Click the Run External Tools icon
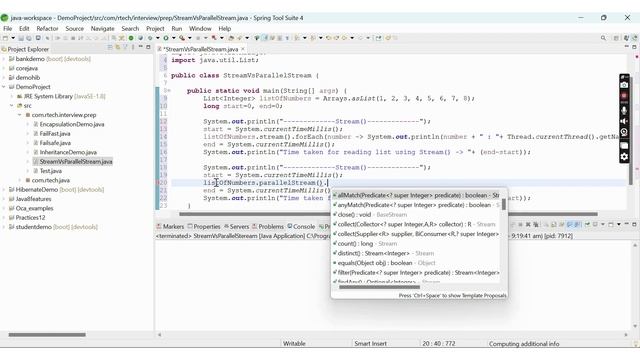The image size is (640, 360). point(182,38)
